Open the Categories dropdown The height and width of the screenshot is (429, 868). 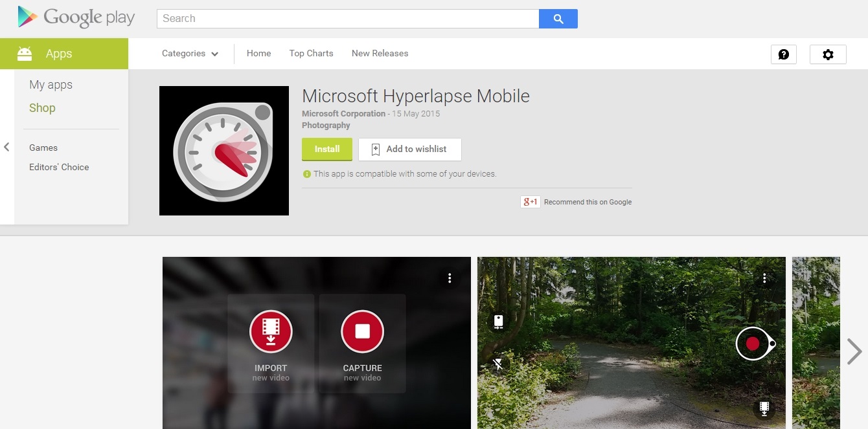[189, 53]
